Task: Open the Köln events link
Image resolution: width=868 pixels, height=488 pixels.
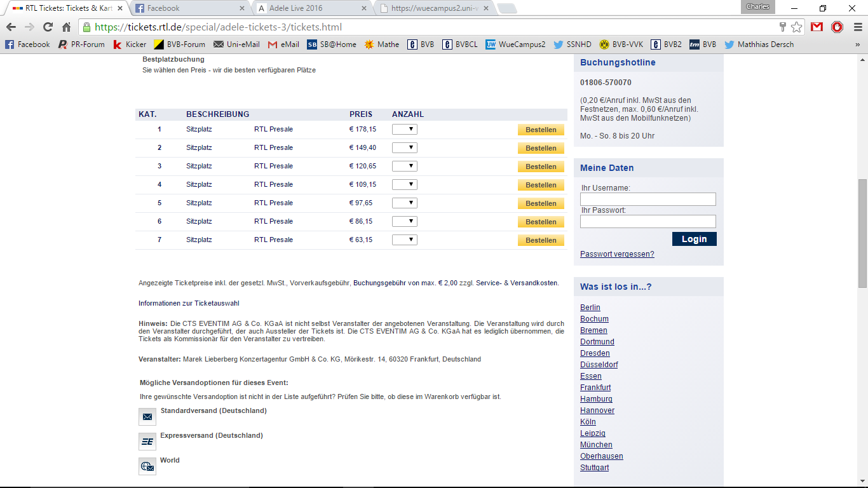Action: click(588, 422)
